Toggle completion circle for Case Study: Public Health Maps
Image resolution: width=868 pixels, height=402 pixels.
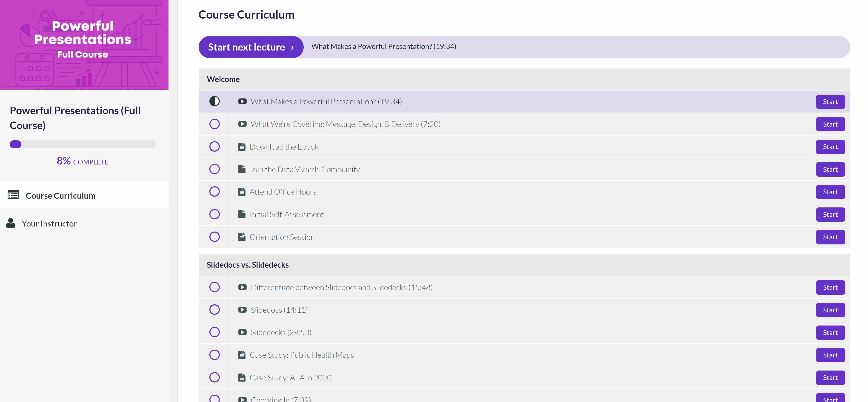coord(215,355)
